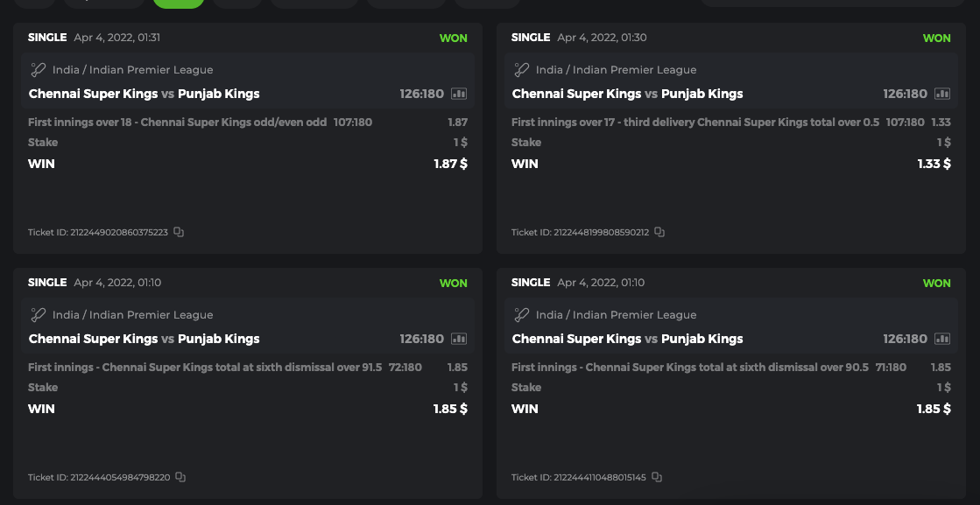The image size is (980, 505).
Task: Open Indian Premier League link in 01:31 card
Action: (133, 70)
